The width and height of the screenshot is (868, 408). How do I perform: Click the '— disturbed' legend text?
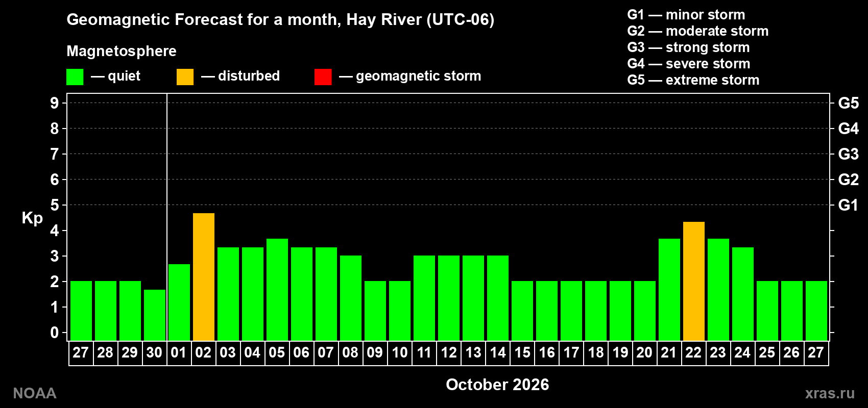(240, 76)
